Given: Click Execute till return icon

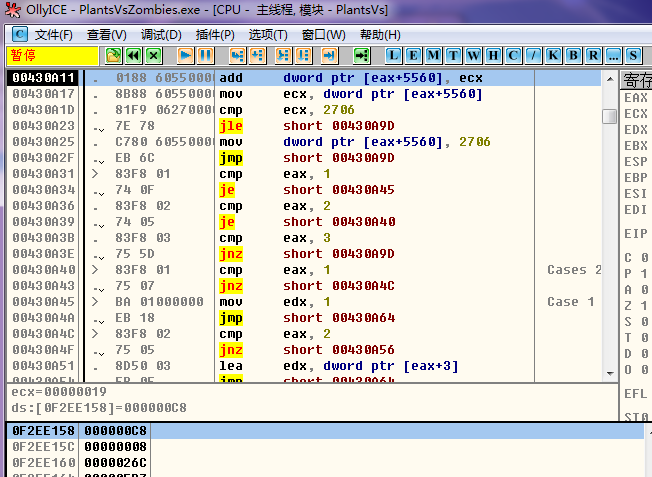Looking at the screenshot, I should [329, 55].
